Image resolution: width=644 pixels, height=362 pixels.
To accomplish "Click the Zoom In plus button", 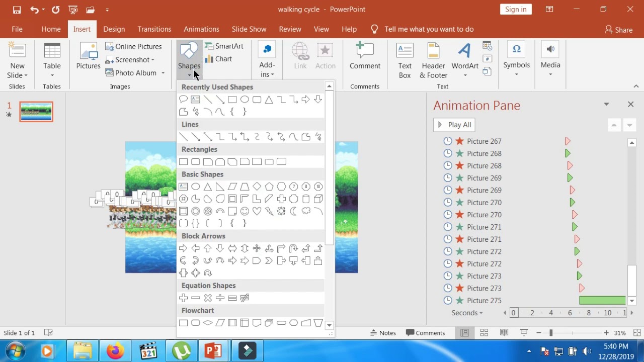I will pos(606,333).
